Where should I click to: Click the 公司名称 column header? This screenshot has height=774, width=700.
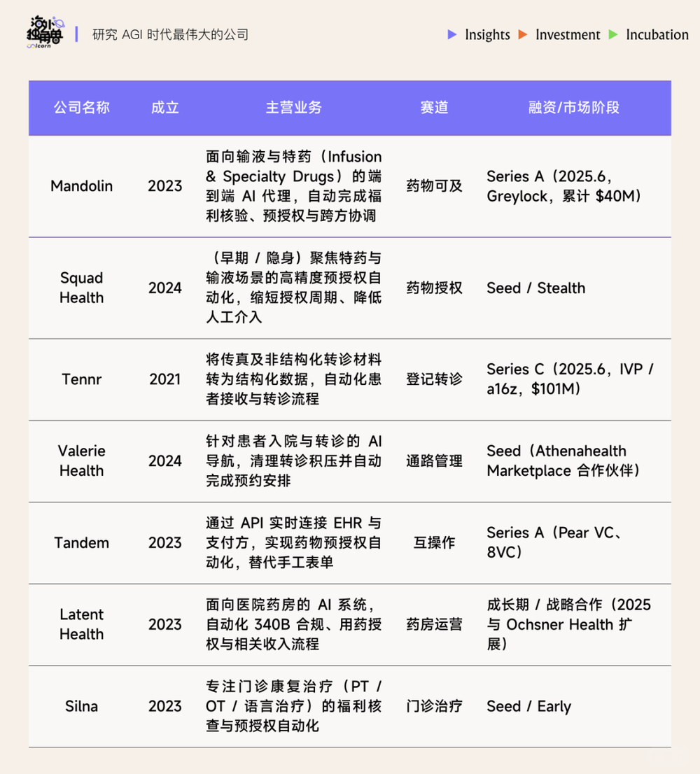(81, 108)
